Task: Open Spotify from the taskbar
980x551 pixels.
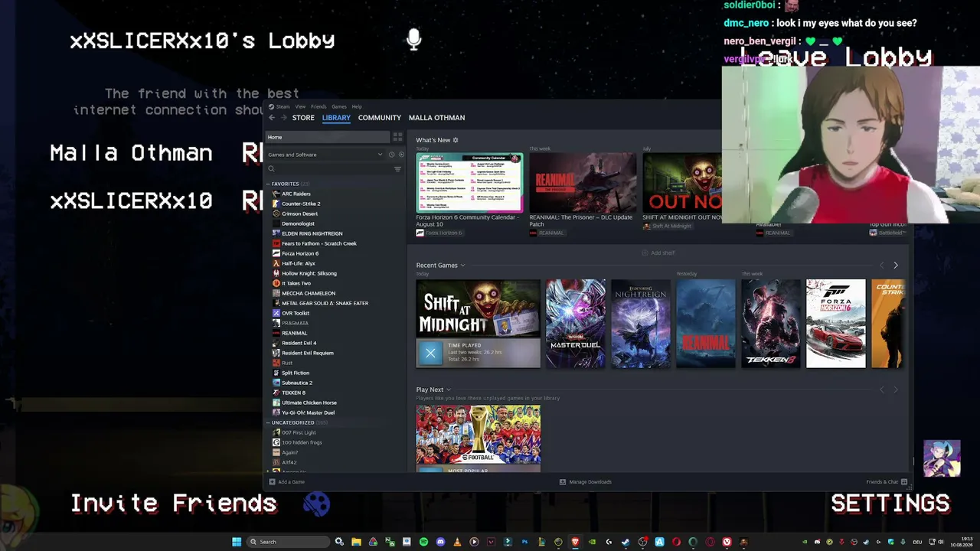Action: (x=423, y=542)
